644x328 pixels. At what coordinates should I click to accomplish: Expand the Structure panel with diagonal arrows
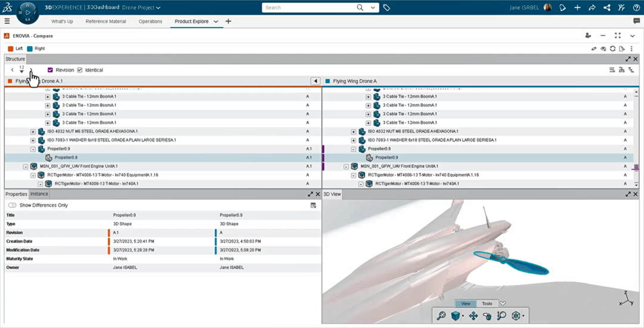coord(628,59)
